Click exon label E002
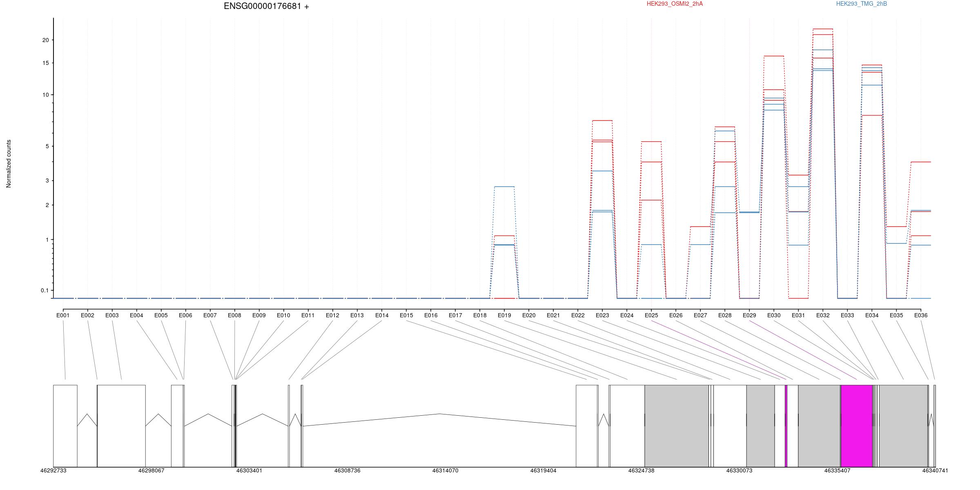The height and width of the screenshot is (490, 980). click(87, 315)
